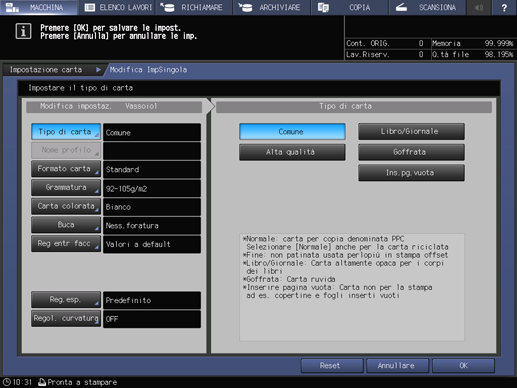Click the Standard format value

[152, 169]
